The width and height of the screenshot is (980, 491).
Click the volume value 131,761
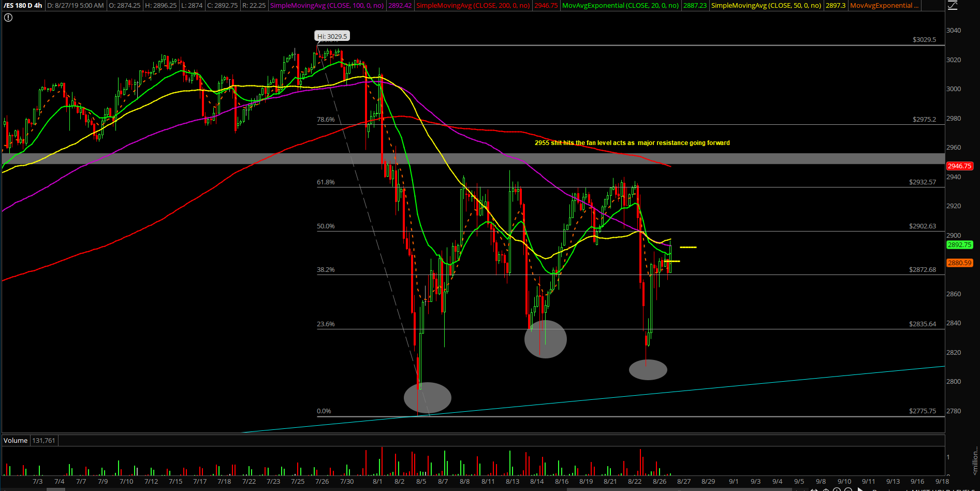(x=43, y=441)
